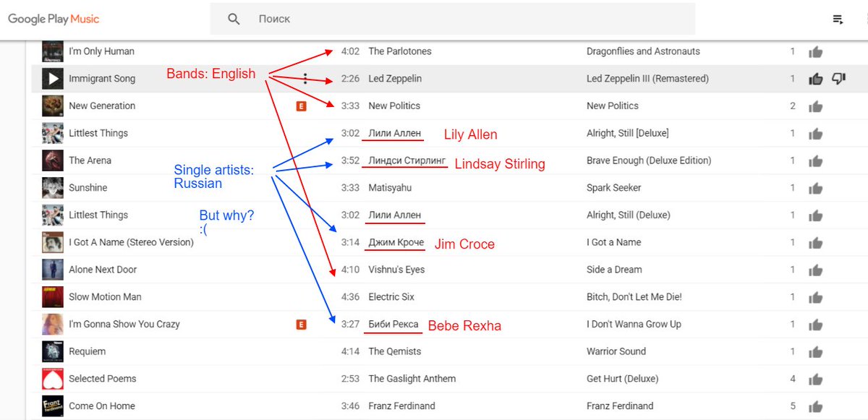
Task: Select song title Alone Next Door
Action: click(103, 270)
